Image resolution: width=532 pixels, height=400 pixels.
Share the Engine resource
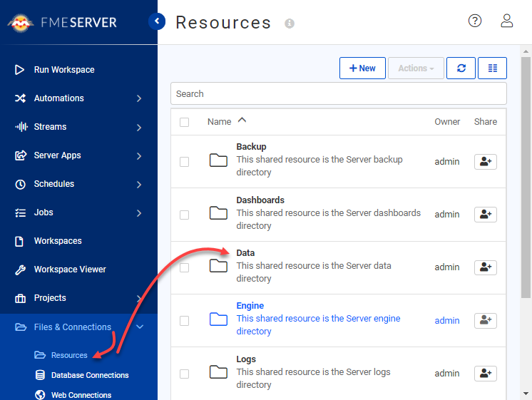[486, 321]
